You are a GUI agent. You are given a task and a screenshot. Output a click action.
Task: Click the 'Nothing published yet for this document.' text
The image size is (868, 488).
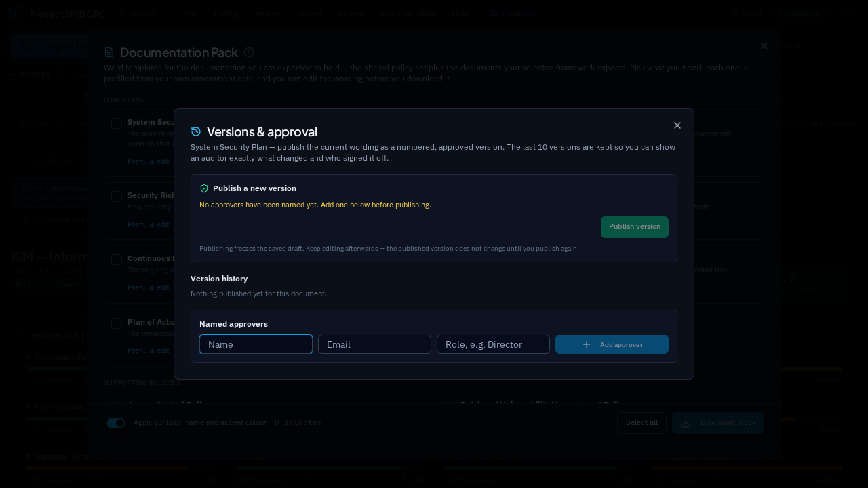coord(258,293)
